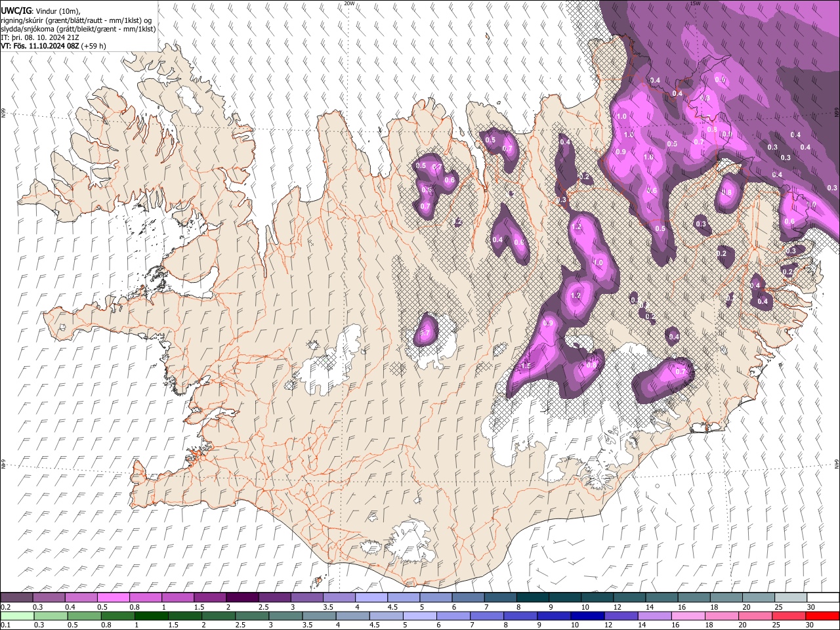Pick the bright pink upper swatch labeled 0.5
Image resolution: width=840 pixels, height=630 pixels.
[x=113, y=597]
